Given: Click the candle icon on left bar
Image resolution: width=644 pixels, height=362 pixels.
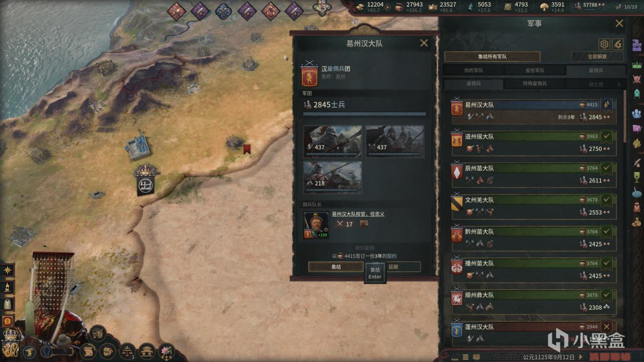Looking at the screenshot, I should [8, 288].
